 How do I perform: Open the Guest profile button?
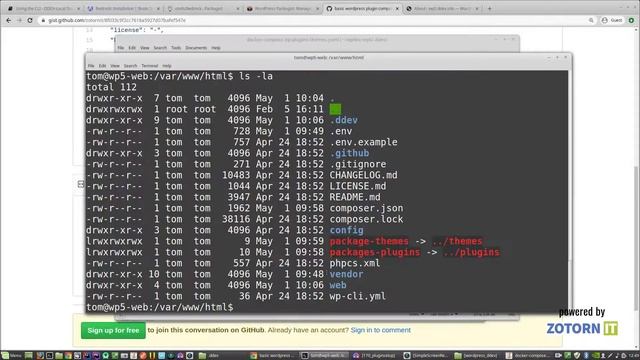point(612,20)
